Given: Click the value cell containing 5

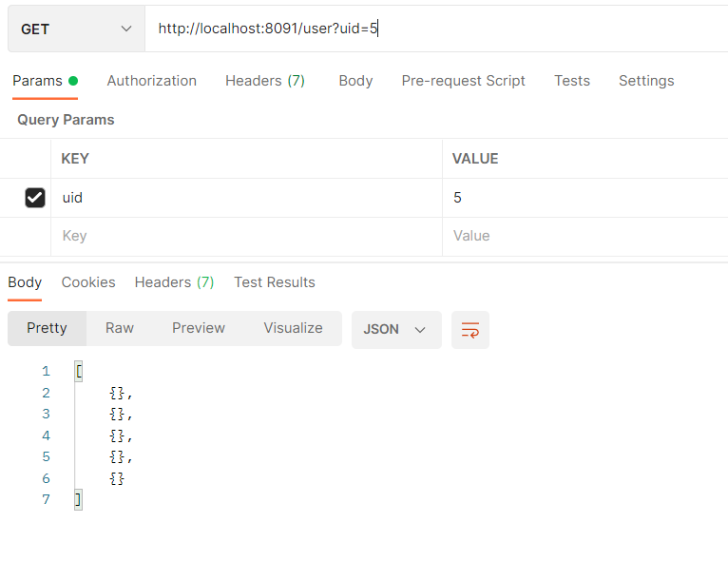Looking at the screenshot, I should pyautogui.click(x=585, y=198).
